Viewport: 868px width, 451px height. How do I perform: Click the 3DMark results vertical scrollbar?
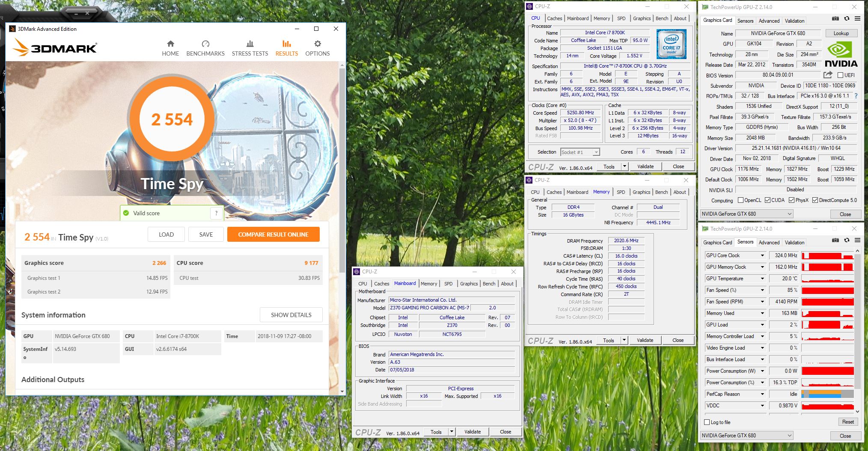[x=342, y=171]
